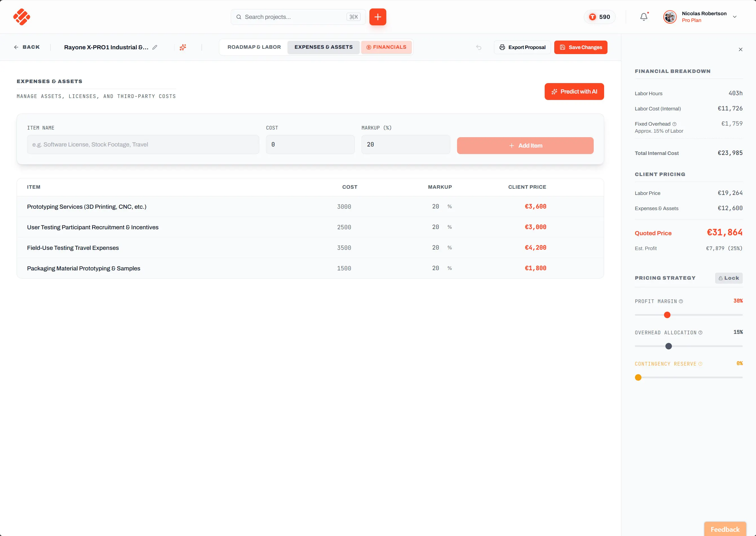Click Contingency Reserve help icon
The width and height of the screenshot is (756, 536).
point(700,364)
